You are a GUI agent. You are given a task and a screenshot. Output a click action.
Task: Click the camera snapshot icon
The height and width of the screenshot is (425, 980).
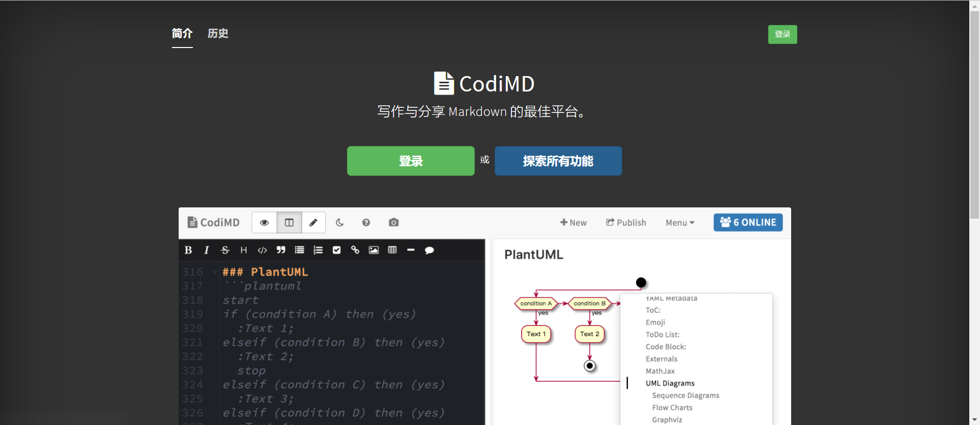coord(394,223)
